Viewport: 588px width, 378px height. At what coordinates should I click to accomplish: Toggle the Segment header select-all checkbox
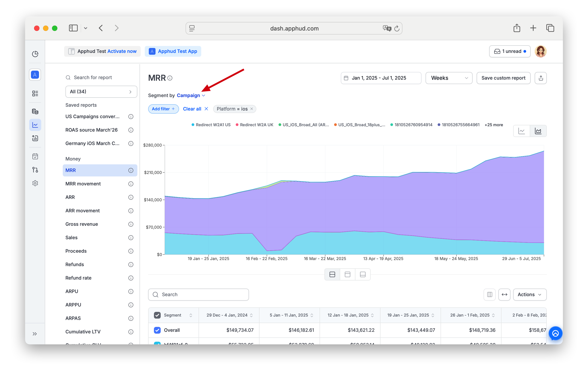pyautogui.click(x=157, y=315)
